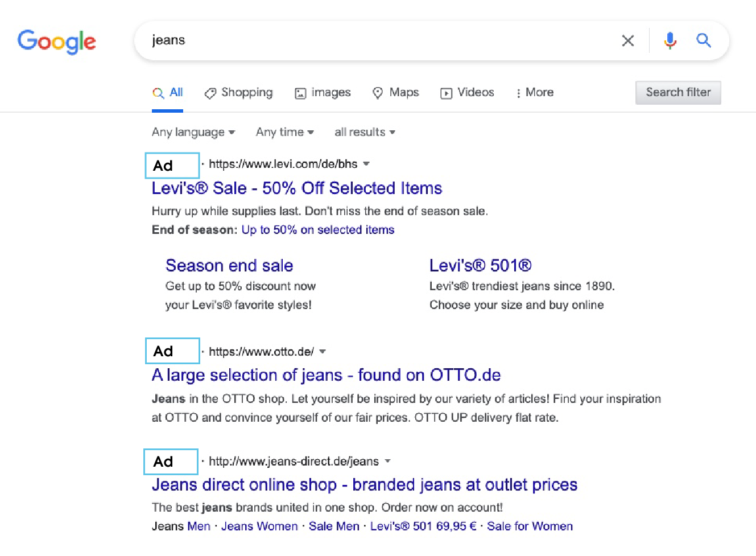Switch to the Maps tab

pos(395,92)
